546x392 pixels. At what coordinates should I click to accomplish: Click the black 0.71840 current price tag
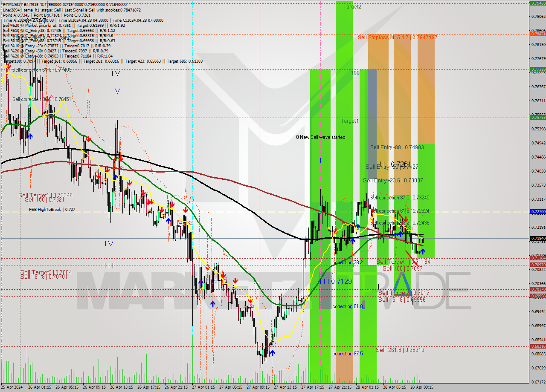pos(537,238)
